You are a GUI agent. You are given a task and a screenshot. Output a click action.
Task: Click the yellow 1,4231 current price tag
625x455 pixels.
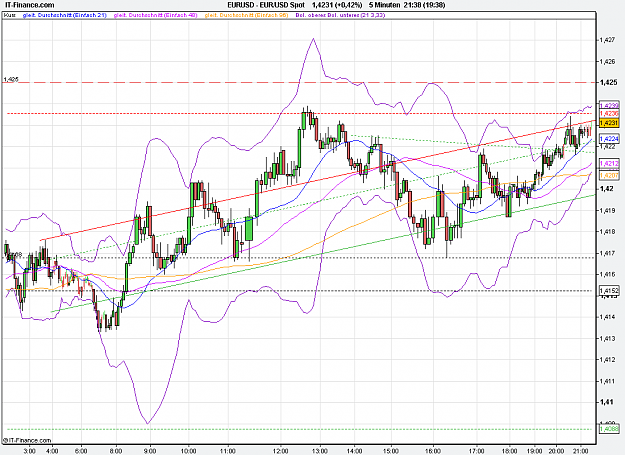609,123
